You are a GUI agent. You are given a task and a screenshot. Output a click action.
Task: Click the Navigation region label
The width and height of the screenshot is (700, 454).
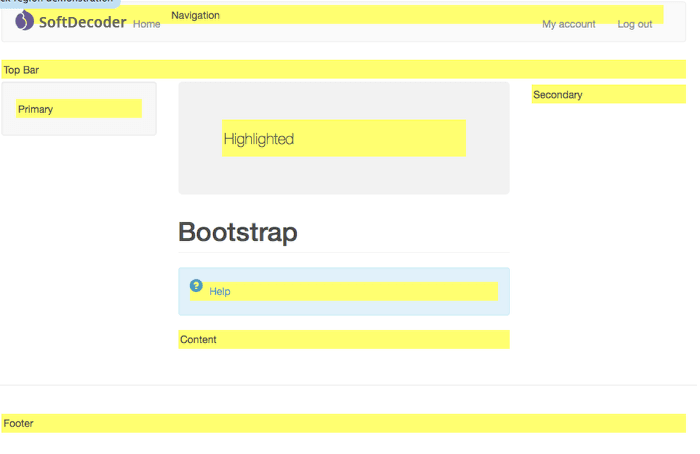[x=196, y=15]
